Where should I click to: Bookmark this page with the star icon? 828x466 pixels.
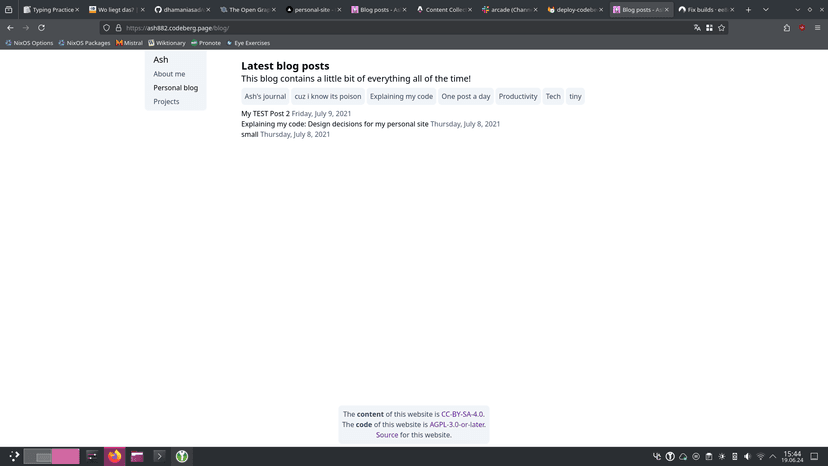tap(721, 28)
